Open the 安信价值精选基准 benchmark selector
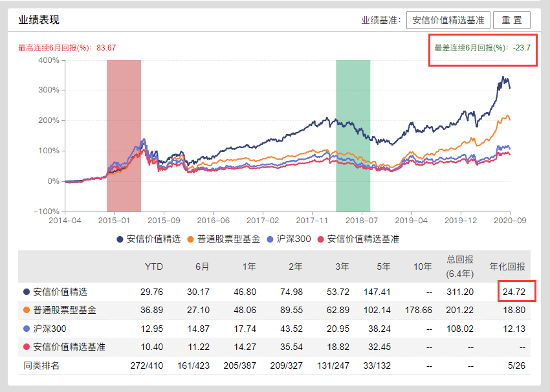This screenshot has width=550, height=392. [x=448, y=20]
